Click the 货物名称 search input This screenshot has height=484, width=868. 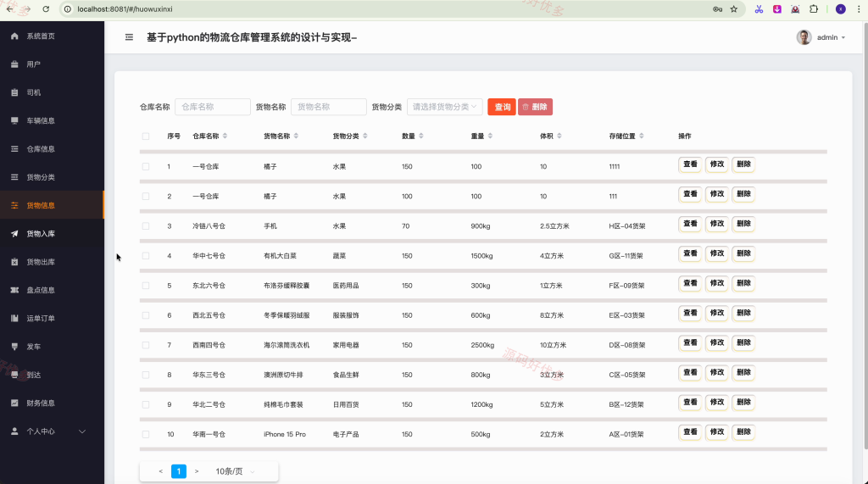point(329,107)
